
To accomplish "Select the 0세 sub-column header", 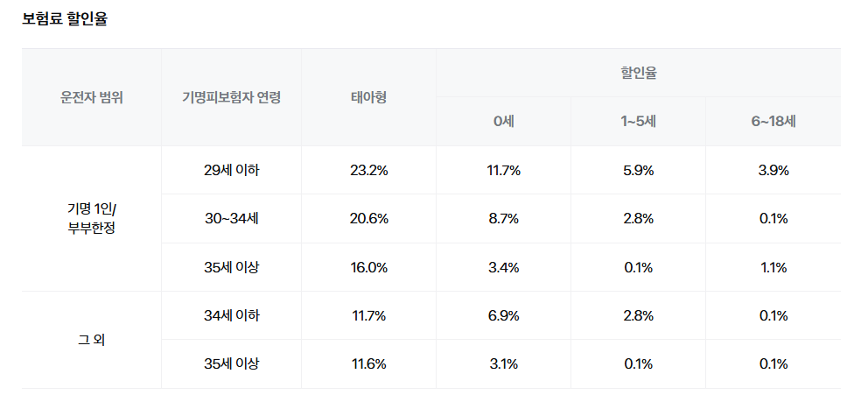I will tap(503, 122).
